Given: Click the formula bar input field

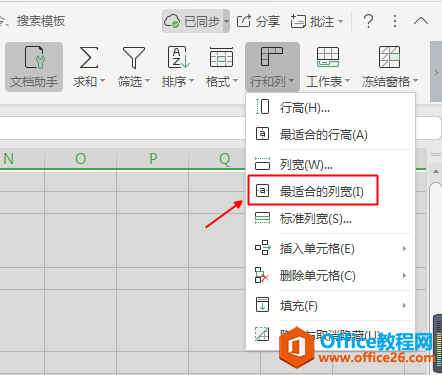Looking at the screenshot, I should [123, 128].
